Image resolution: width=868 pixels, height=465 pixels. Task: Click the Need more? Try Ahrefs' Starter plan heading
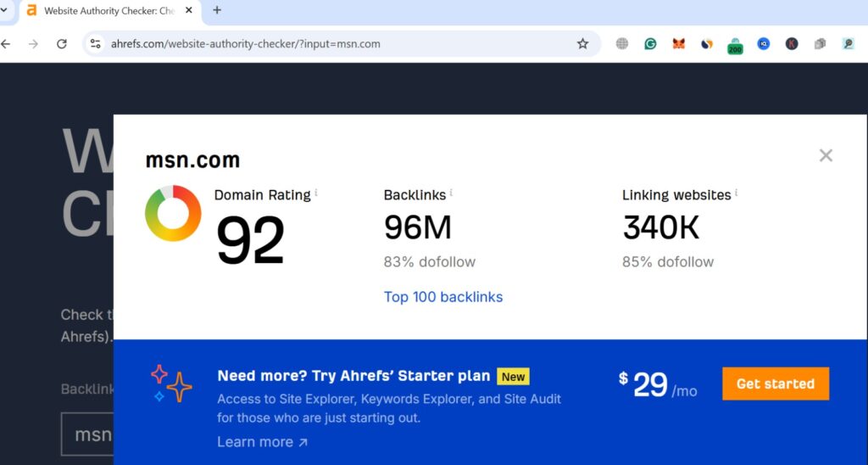[353, 376]
